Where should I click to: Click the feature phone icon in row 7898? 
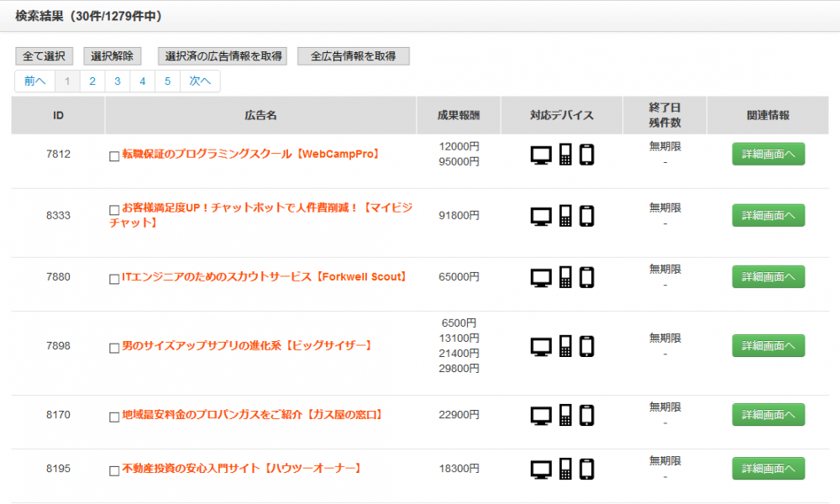[x=565, y=346]
